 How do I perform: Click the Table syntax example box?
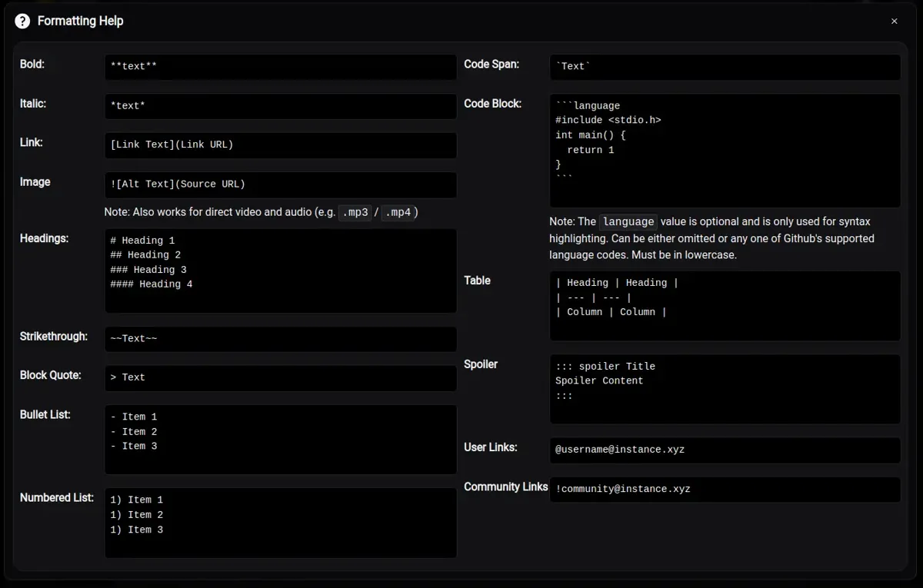(725, 306)
